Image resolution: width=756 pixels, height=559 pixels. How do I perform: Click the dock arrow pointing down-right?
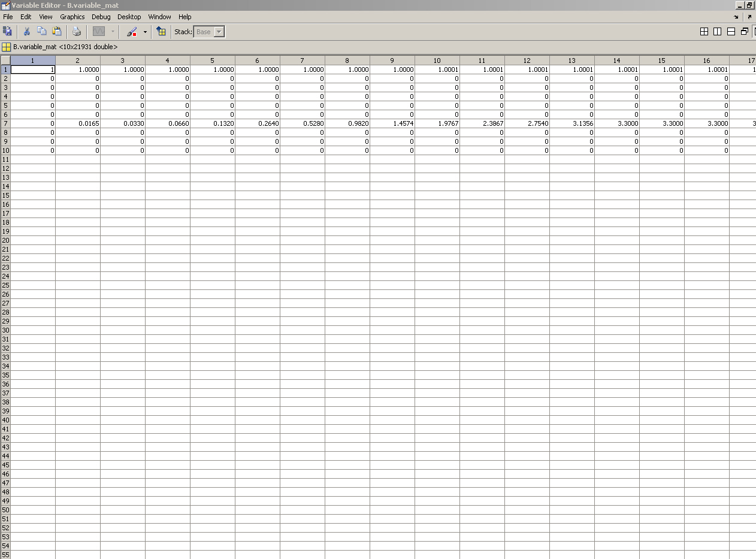point(736,17)
